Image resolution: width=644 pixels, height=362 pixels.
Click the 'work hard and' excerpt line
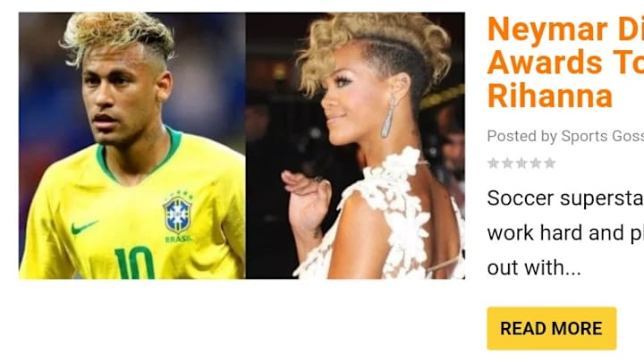565,233
